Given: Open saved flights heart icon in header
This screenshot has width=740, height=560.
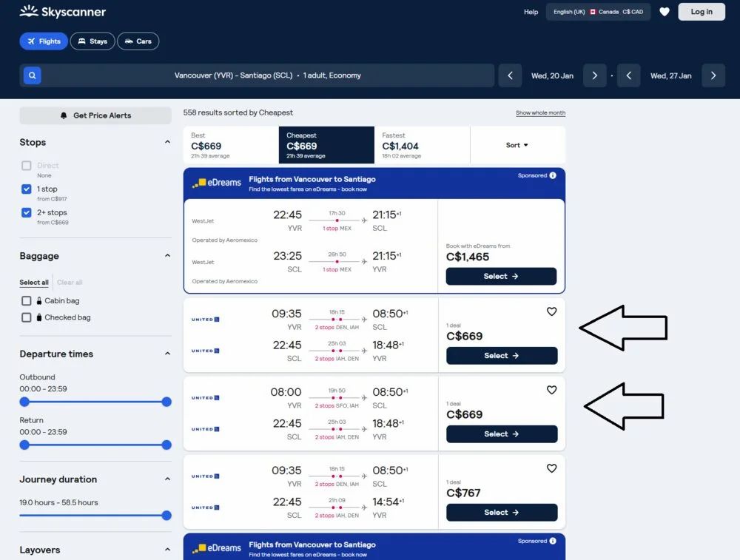Looking at the screenshot, I should pos(664,12).
